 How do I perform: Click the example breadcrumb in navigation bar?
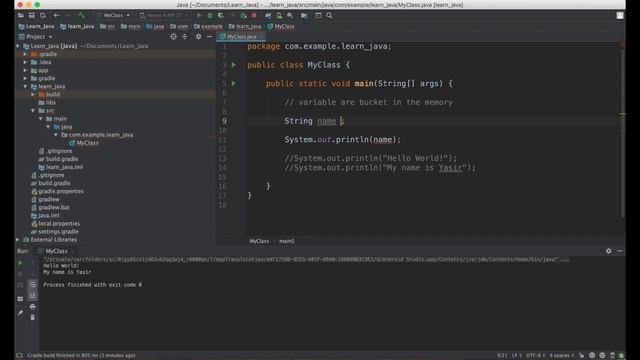[x=208, y=27]
